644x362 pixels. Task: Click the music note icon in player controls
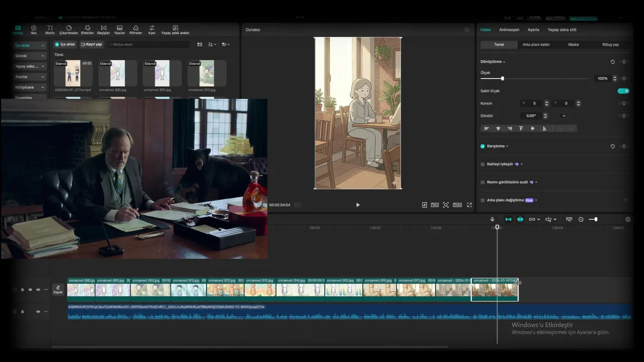424,205
